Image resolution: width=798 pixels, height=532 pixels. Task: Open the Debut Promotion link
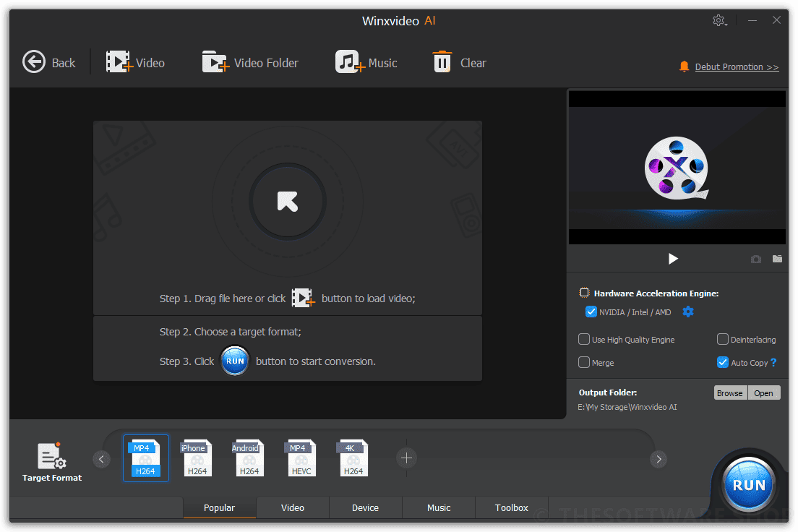[737, 67]
